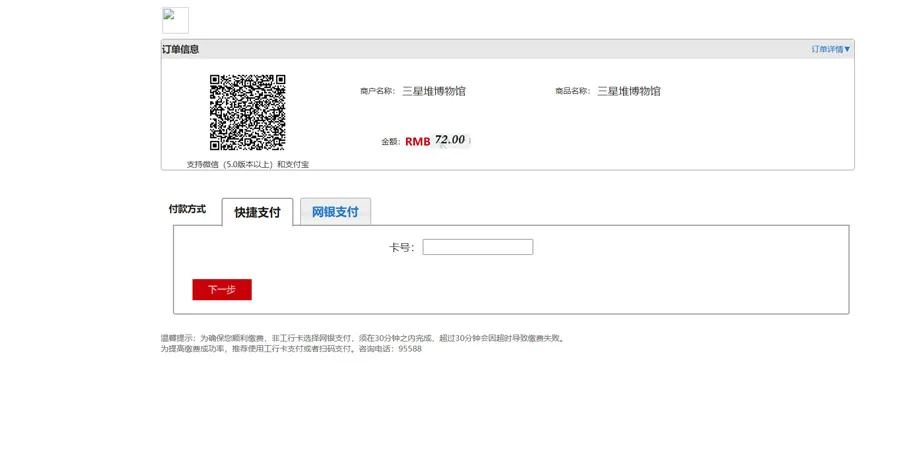Image resolution: width=900 pixels, height=459 pixels.
Task: Click the 金额 label
Action: pos(390,142)
